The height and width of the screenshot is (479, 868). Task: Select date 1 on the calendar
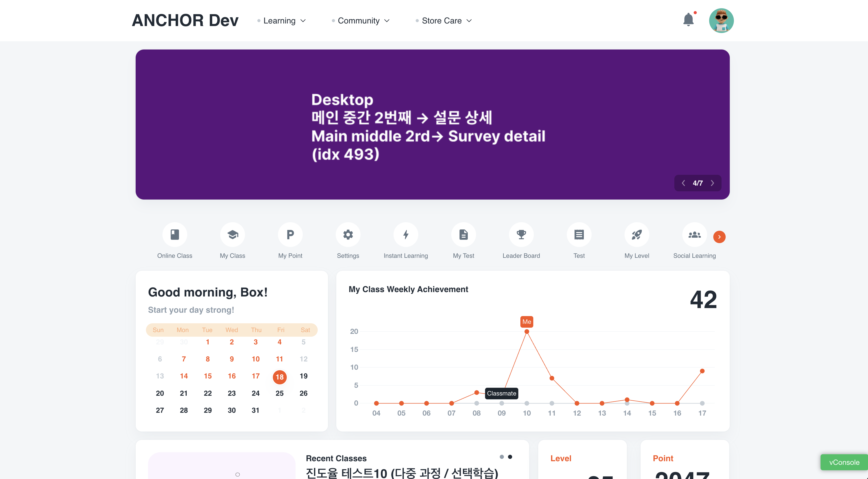tap(208, 342)
